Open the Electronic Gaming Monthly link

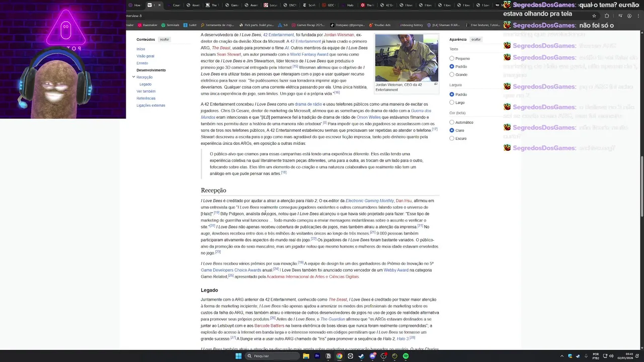coord(370,201)
